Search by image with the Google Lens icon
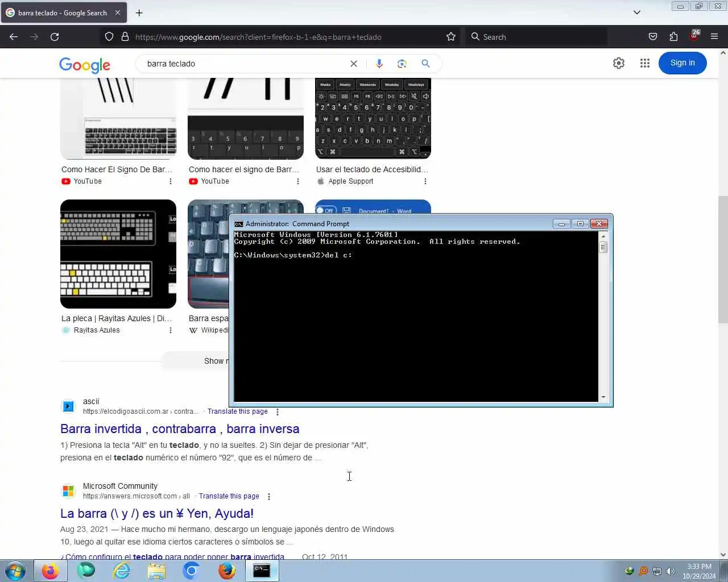Image resolution: width=728 pixels, height=582 pixels. (x=402, y=64)
